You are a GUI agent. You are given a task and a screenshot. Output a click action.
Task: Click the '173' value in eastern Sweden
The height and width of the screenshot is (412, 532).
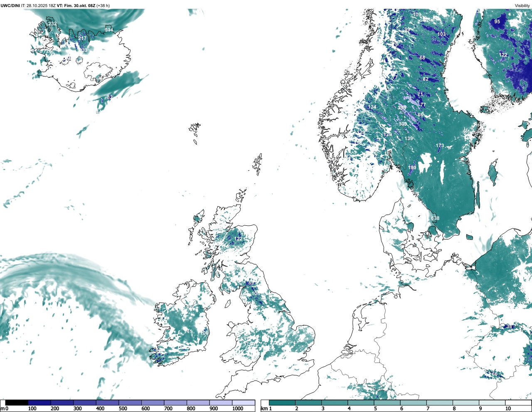[x=440, y=146]
